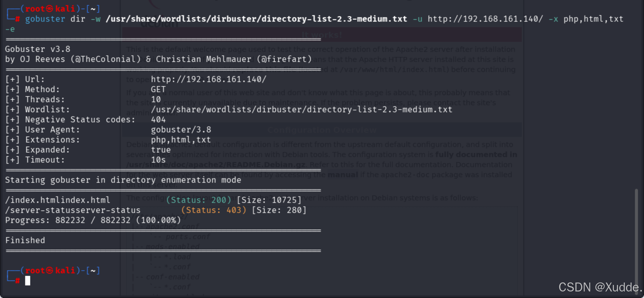The height and width of the screenshot is (298, 644).
Task: Click the @firefart handle in banner
Action: [x=284, y=59]
